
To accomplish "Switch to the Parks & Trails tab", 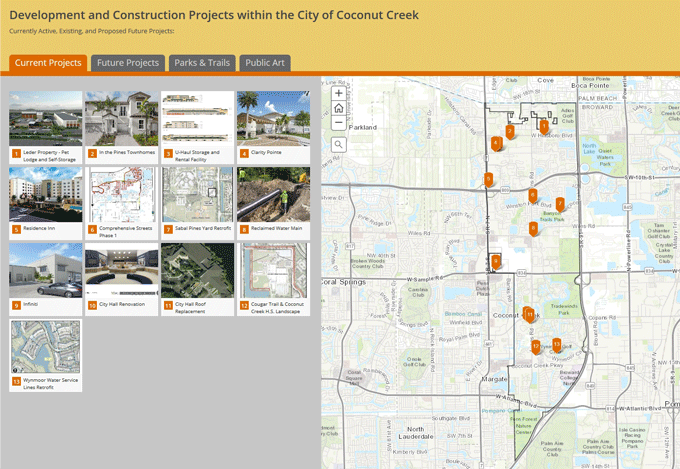I will tap(202, 63).
